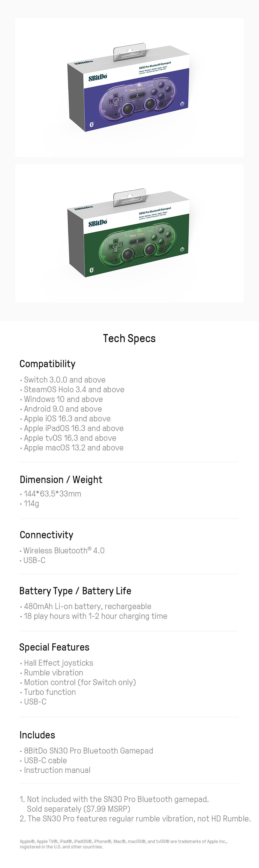Select the Battery Type / Battery Life heading
The image size is (259, 868).
75,591
